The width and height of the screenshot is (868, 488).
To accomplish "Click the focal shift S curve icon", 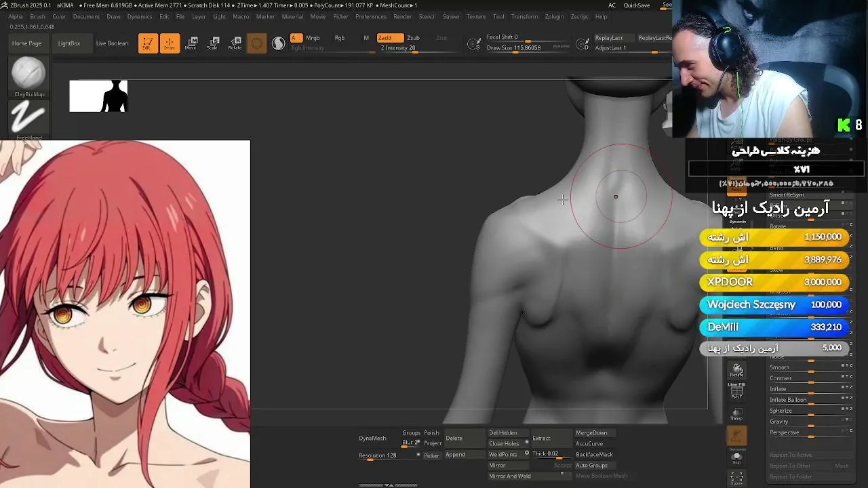I will pos(475,45).
